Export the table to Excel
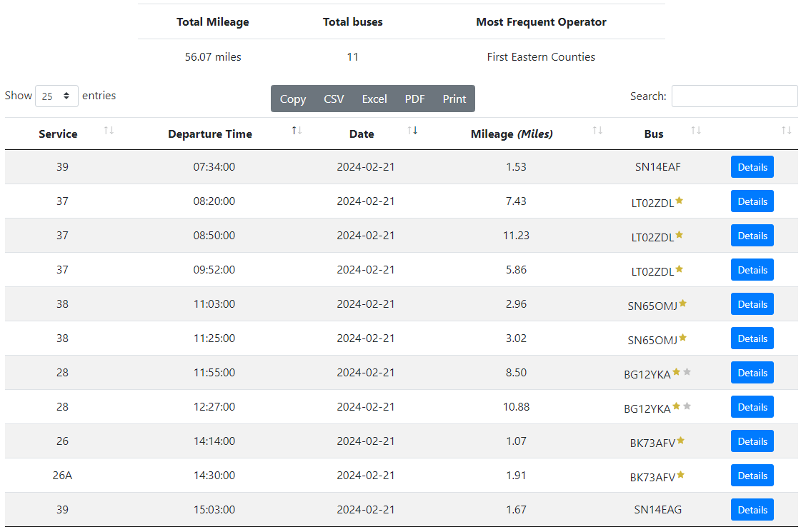Viewport: 806px width, 532px height. click(374, 99)
